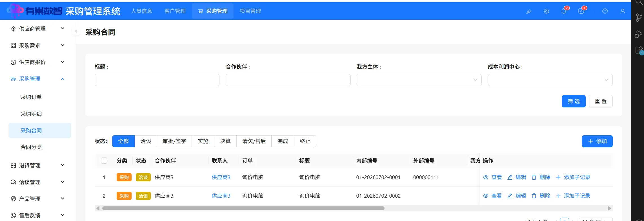Expand 洽谈管理 using its chevron
The height and width of the screenshot is (221, 644).
pos(63,182)
